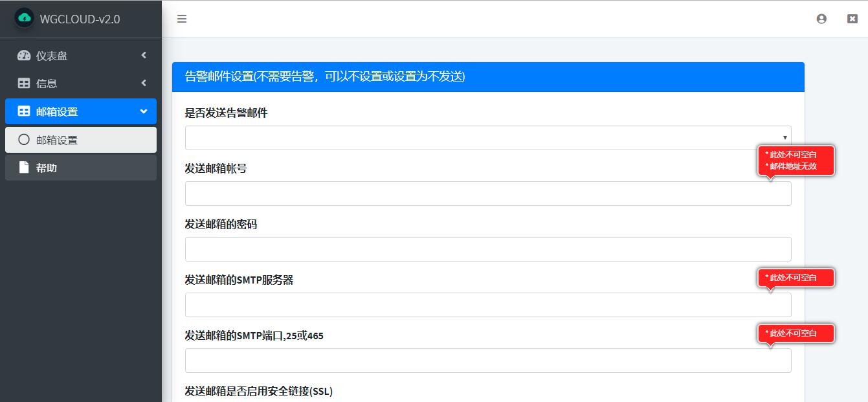Click the 发送邮箱的SMTP端口,25或465 label
868x402 pixels.
(254, 335)
